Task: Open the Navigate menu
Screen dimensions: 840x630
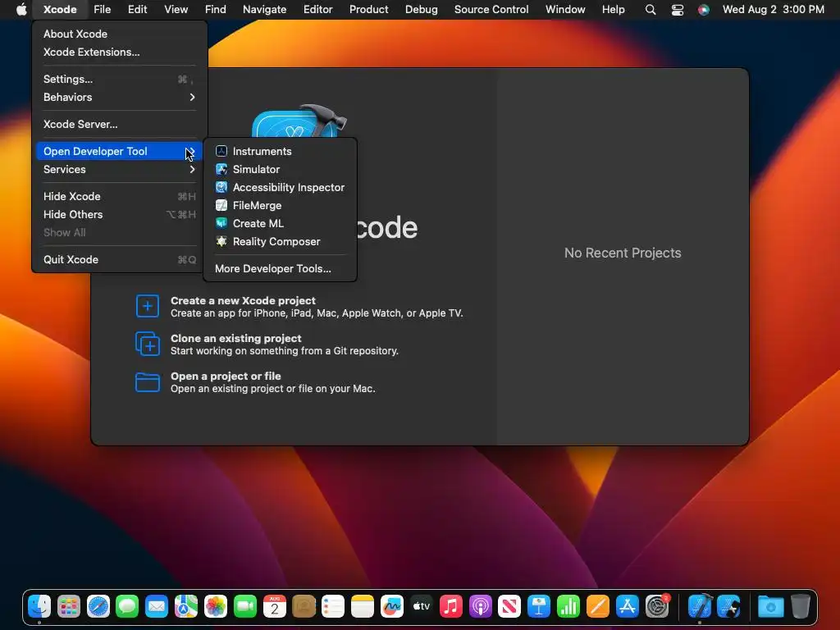Action: [x=265, y=10]
